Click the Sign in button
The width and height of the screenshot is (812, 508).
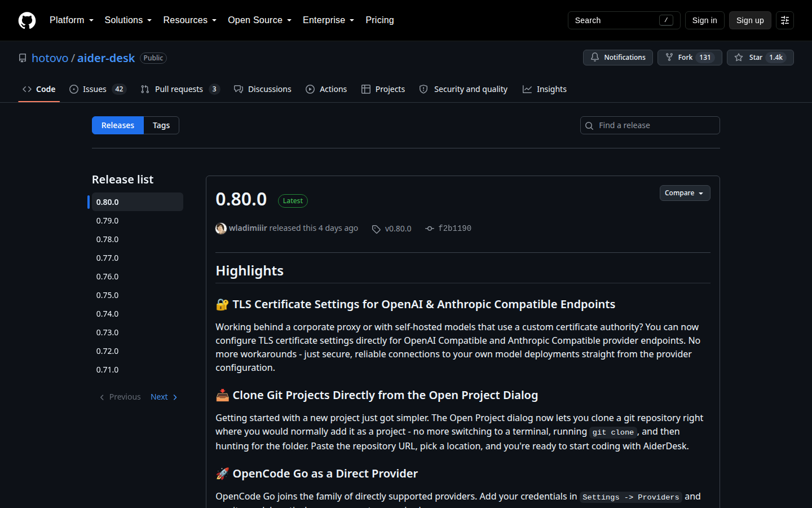[x=705, y=20]
